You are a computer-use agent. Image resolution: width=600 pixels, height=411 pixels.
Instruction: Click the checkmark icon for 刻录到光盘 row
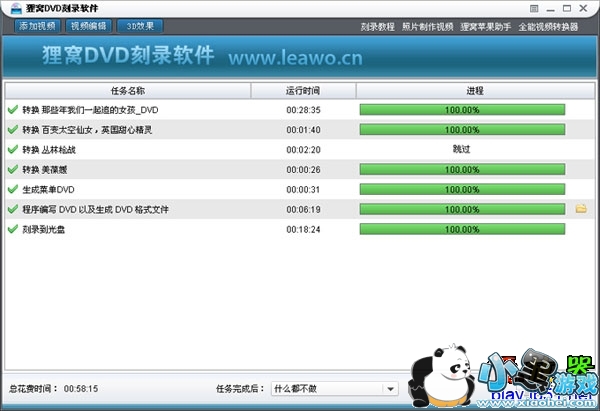click(x=13, y=229)
